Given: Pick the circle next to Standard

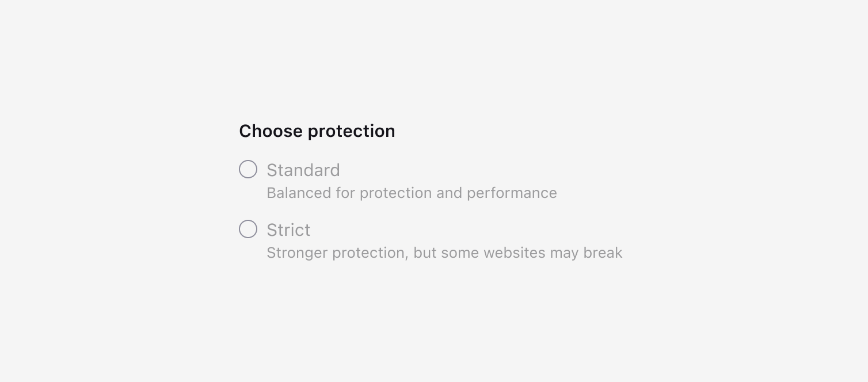Looking at the screenshot, I should click(x=248, y=169).
